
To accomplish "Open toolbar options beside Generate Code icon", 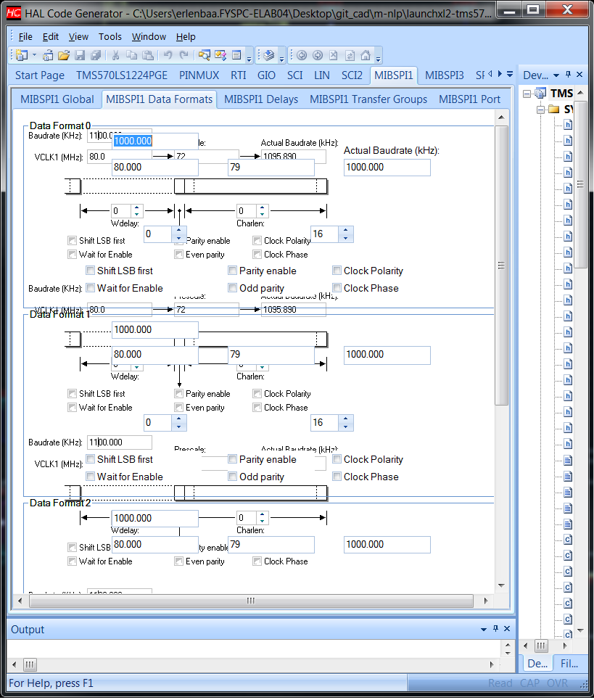I will coord(281,58).
